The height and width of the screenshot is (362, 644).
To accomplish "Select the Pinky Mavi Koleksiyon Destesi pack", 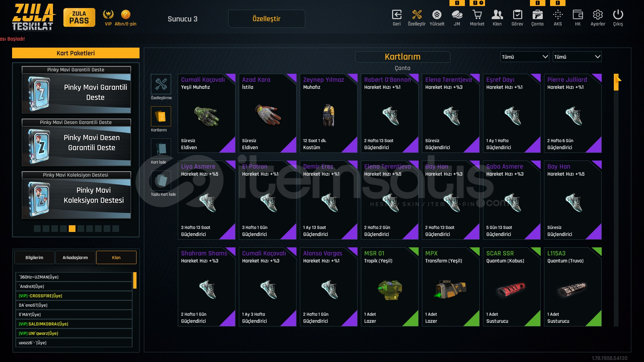I will click(76, 195).
